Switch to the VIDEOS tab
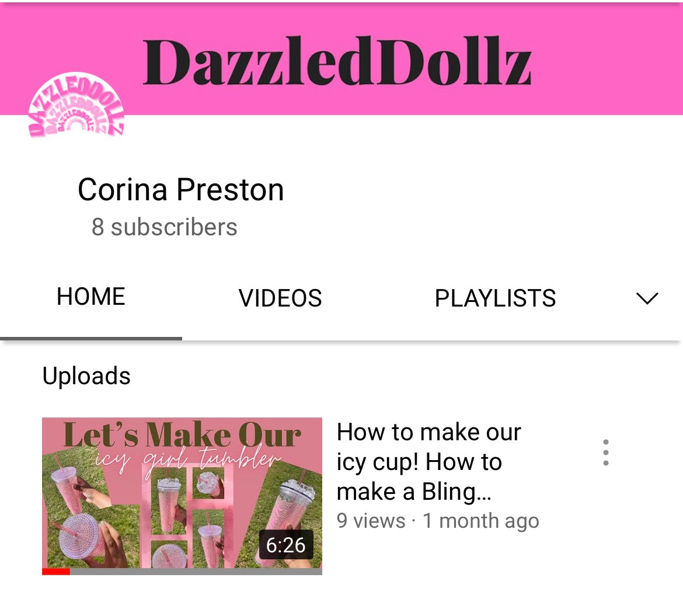The width and height of the screenshot is (683, 616). coord(280,298)
